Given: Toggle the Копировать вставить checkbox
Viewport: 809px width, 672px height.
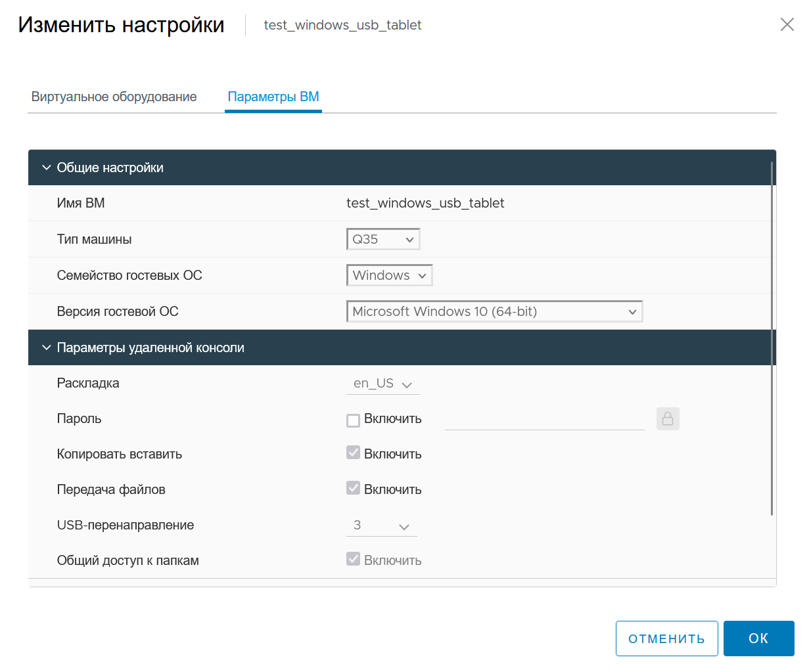Looking at the screenshot, I should click(x=354, y=453).
